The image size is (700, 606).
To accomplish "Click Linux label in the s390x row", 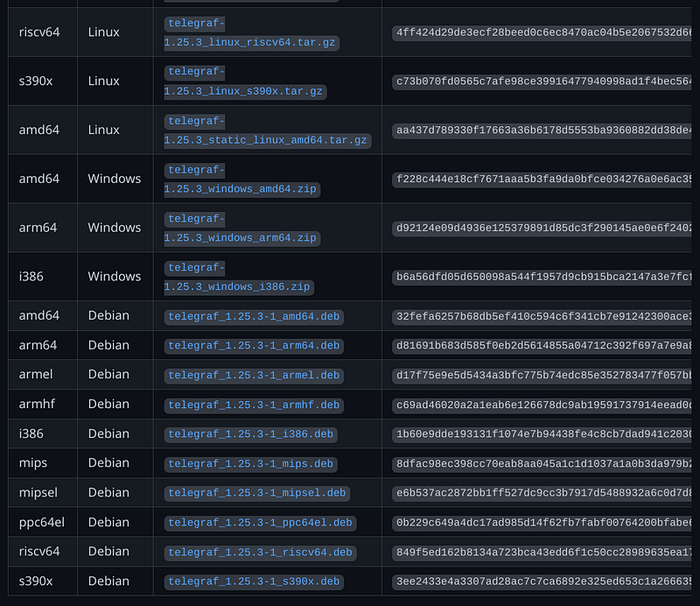I will pyautogui.click(x=103, y=81).
